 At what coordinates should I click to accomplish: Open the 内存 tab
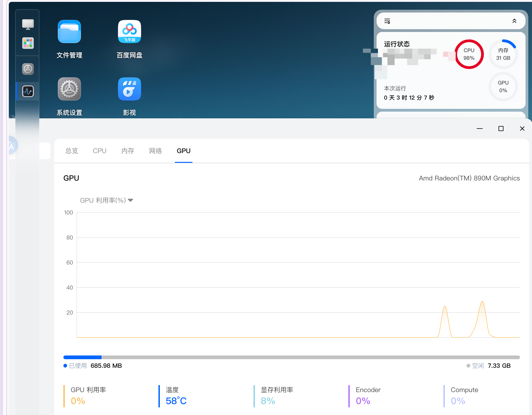pos(128,151)
